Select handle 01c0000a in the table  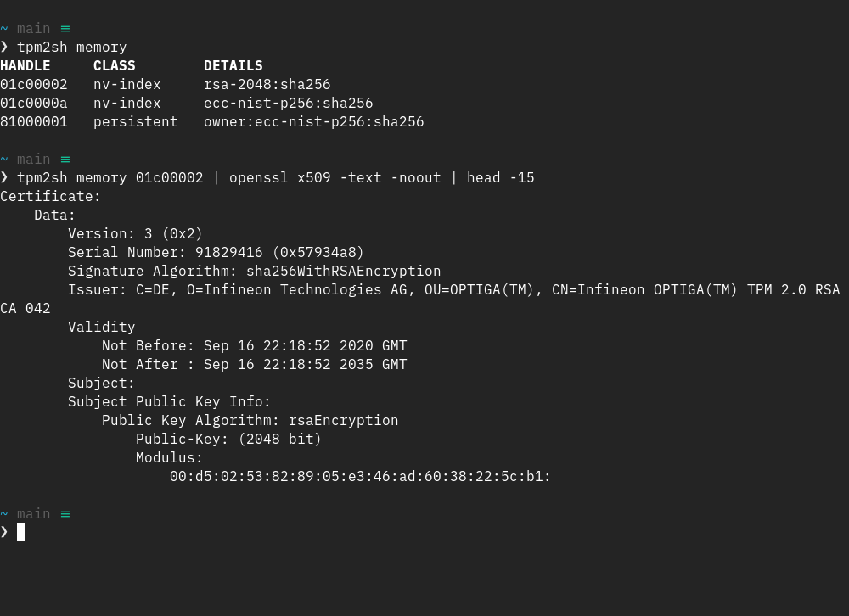[34, 104]
